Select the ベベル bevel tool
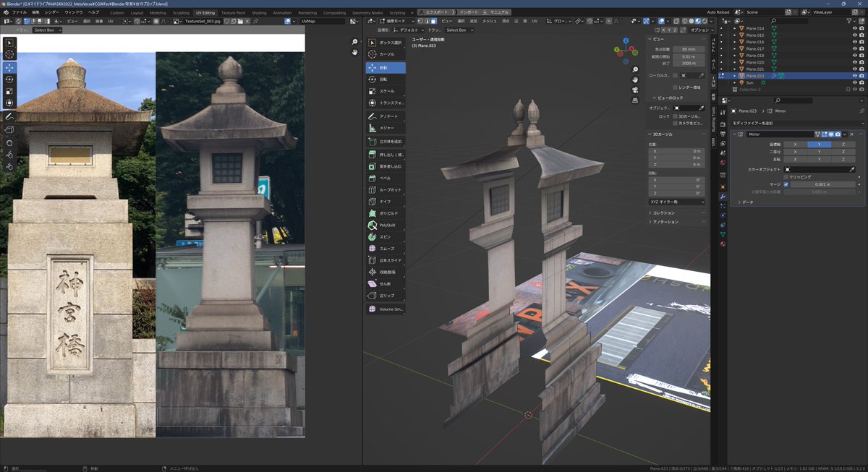 (x=386, y=178)
